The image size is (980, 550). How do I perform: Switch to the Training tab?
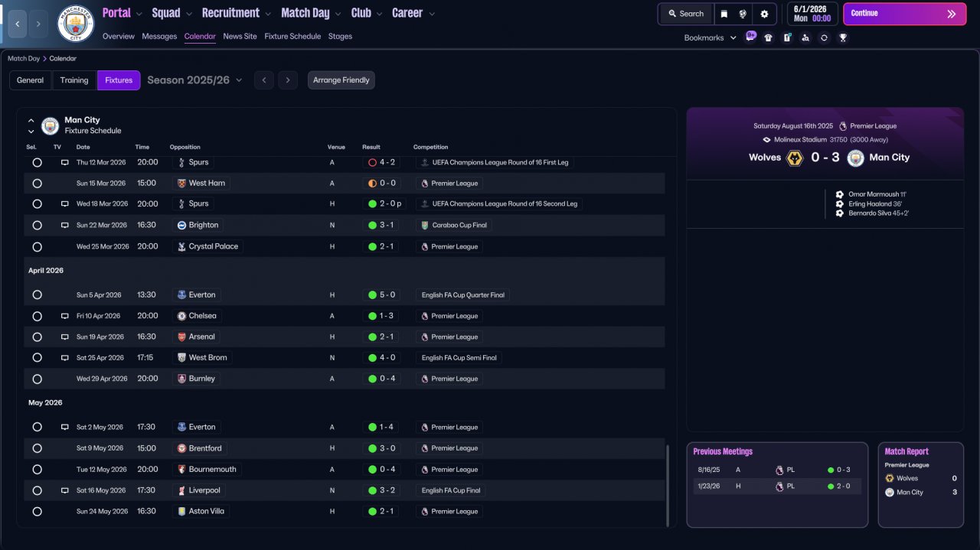(x=74, y=80)
